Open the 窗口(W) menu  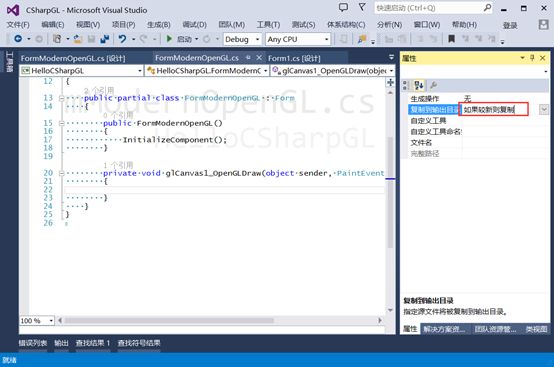click(427, 25)
